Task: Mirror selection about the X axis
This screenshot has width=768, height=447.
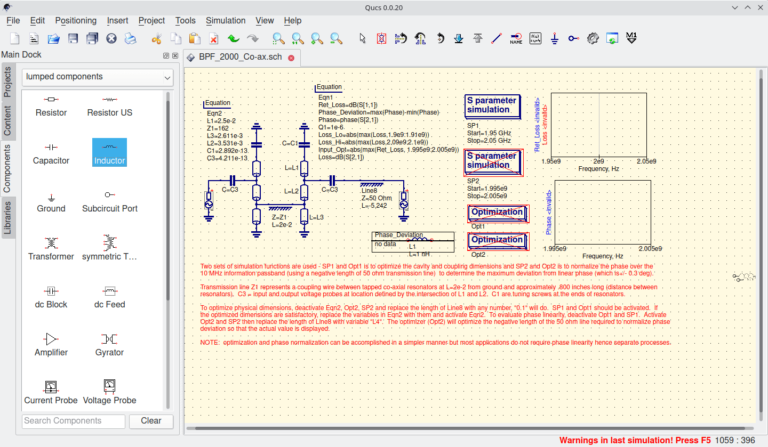Action: (401, 38)
